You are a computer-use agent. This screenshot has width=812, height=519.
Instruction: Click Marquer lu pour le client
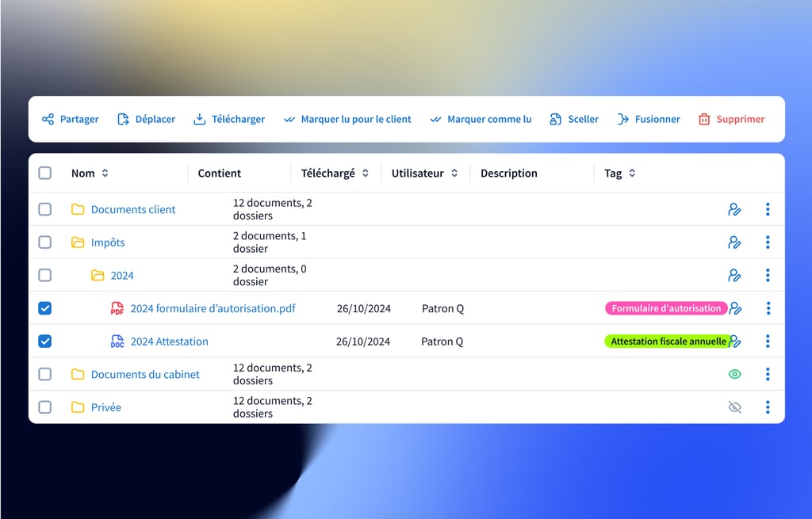[x=355, y=120]
